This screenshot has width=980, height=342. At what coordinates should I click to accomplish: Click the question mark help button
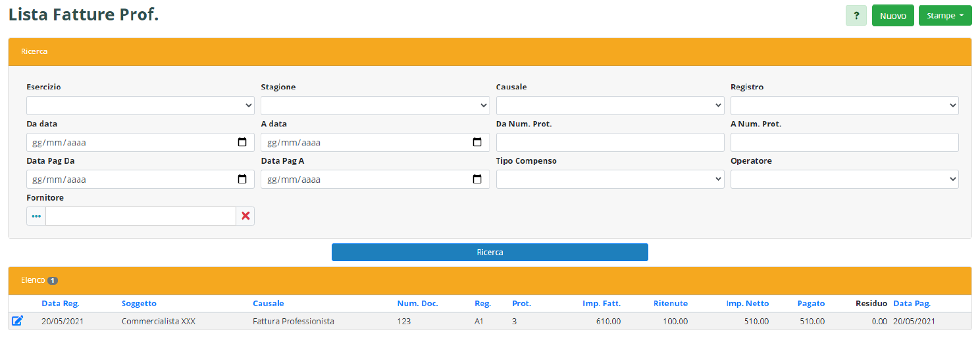856,16
